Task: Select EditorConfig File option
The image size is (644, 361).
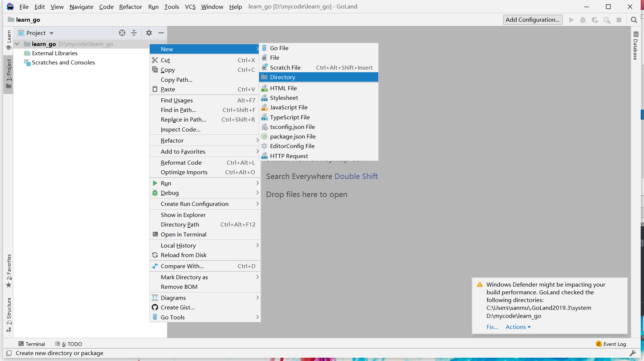Action: pos(319,146)
